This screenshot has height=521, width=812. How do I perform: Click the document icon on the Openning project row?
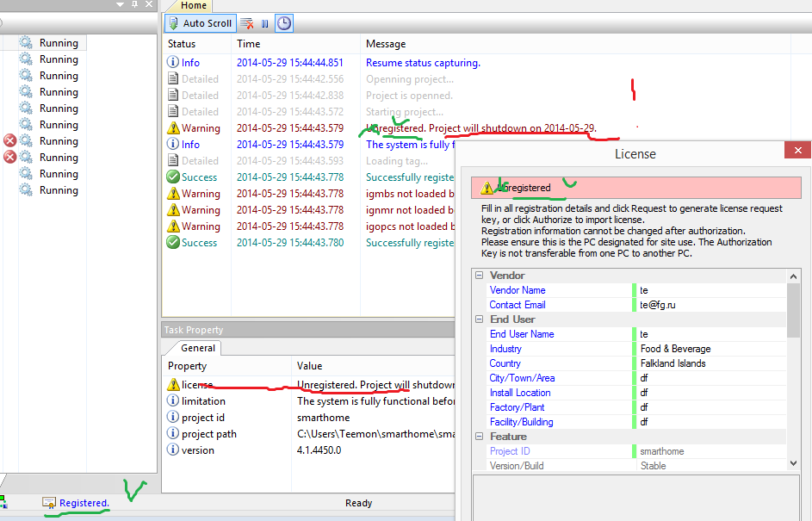click(x=173, y=78)
